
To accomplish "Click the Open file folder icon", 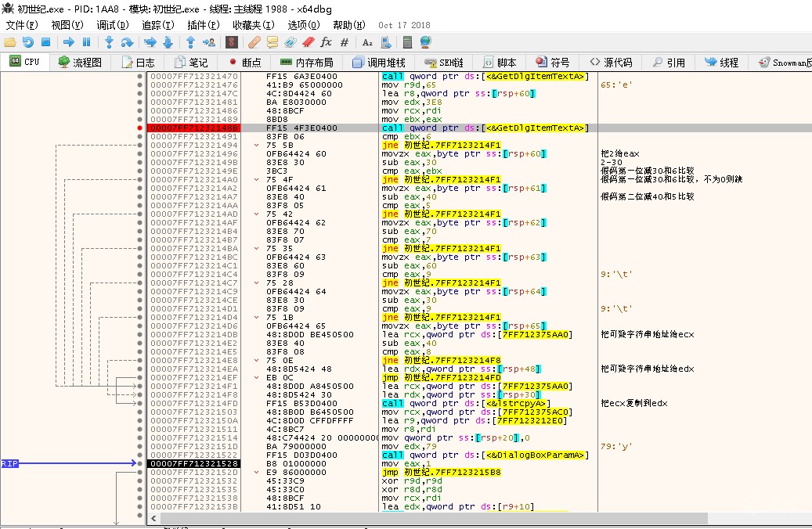I will tap(10, 42).
